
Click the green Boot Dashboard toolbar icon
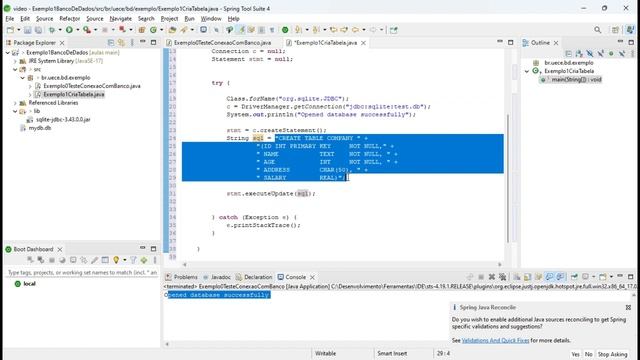click(x=285, y=30)
